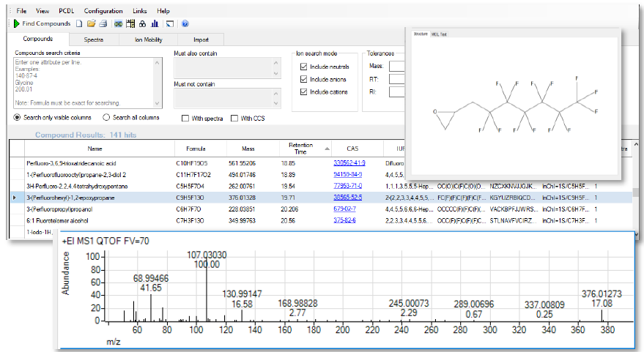
Task: Click the Must also contain text box
Action: [x=228, y=68]
